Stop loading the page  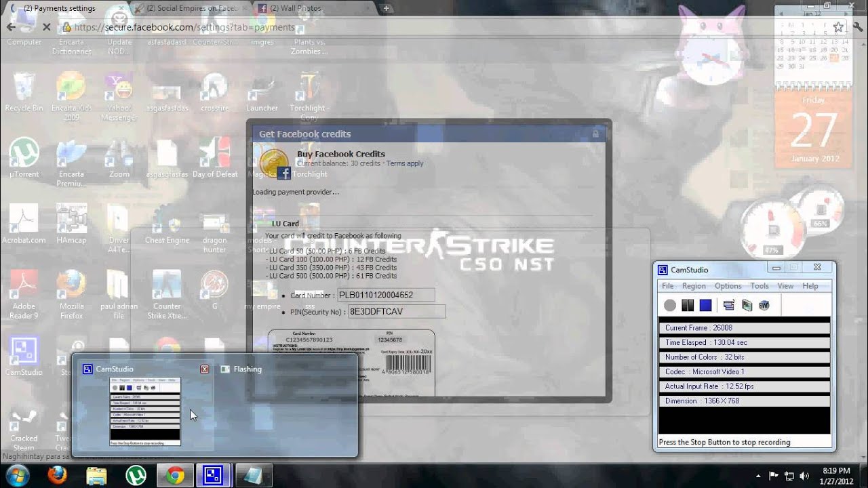pos(46,27)
